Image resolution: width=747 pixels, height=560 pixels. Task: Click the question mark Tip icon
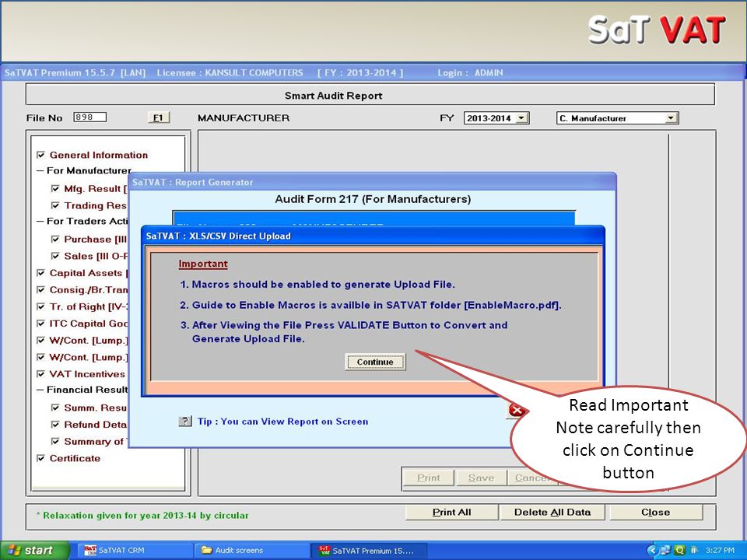pyautogui.click(x=185, y=421)
